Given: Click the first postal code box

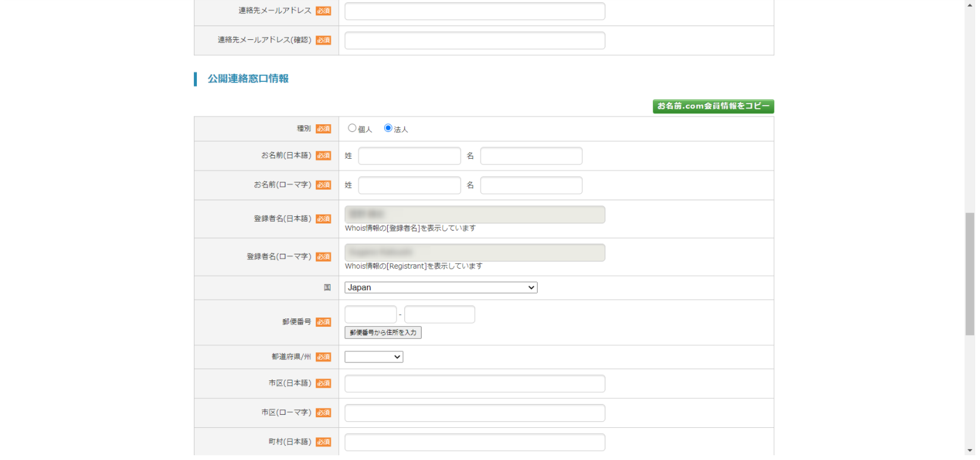Looking at the screenshot, I should click(370, 314).
